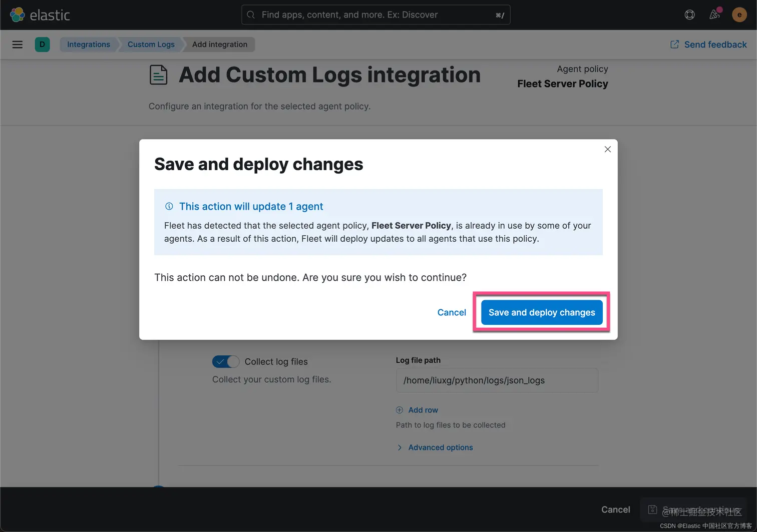Viewport: 757px width, 532px height.
Task: Click the info icon in callout
Action: click(x=169, y=206)
